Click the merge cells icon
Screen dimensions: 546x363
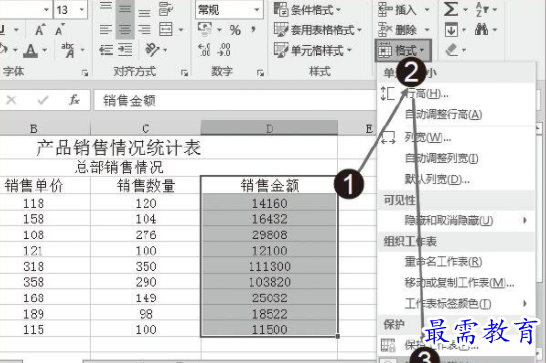(166, 30)
